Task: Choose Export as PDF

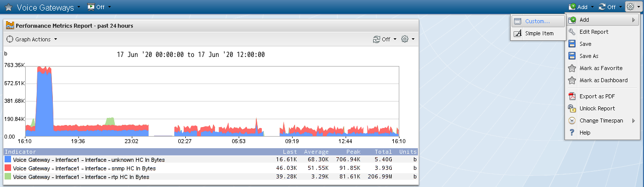Action: click(602, 96)
